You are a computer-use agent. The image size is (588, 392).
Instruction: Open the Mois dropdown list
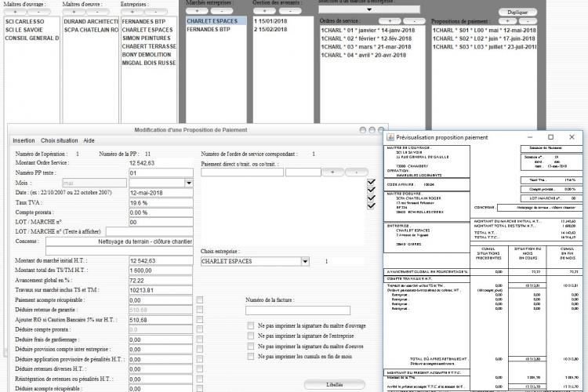[x=189, y=183]
